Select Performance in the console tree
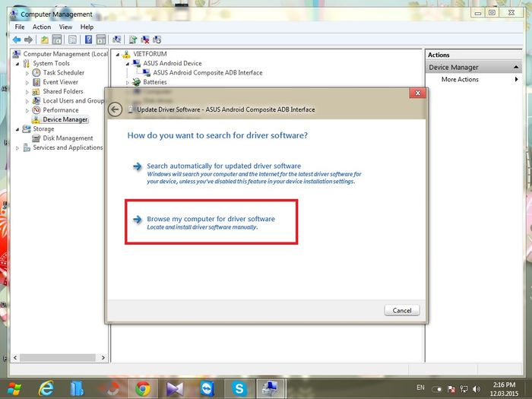The height and width of the screenshot is (399, 532). [60, 110]
